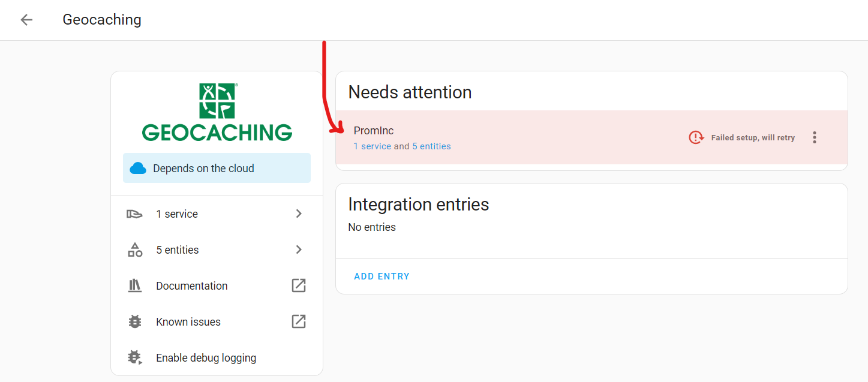Open the '1 service' link under PromInc

[372, 146]
